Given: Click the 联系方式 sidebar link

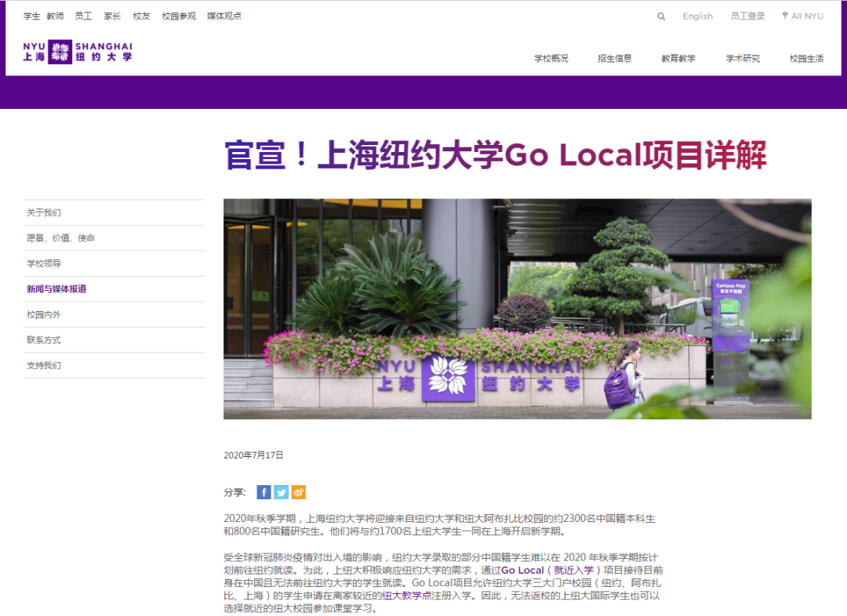Looking at the screenshot, I should click(x=44, y=340).
